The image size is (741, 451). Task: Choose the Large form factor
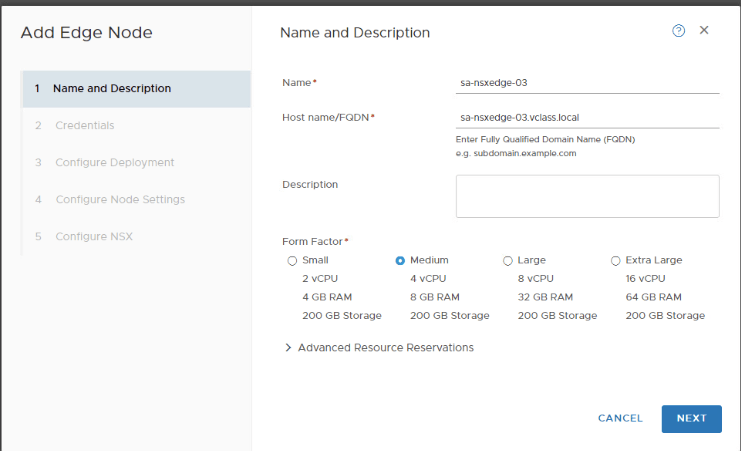[x=508, y=261]
